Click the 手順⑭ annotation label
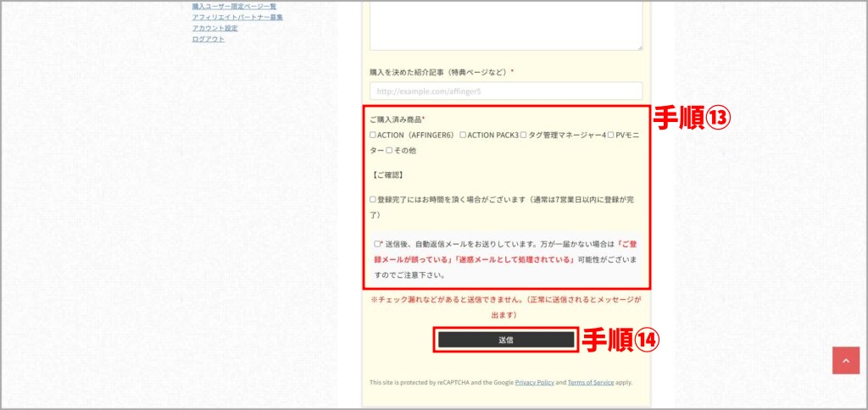868x410 pixels. [x=620, y=340]
